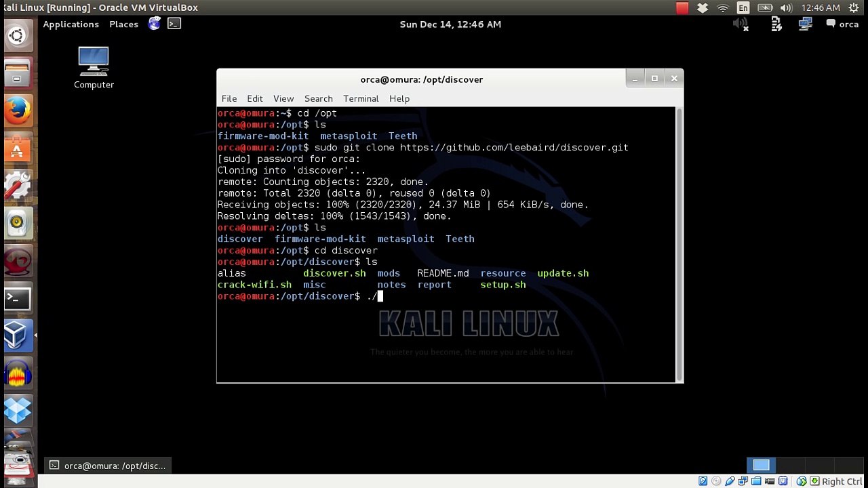Select the first workspace in switcher
Viewport: 868px width, 488px height.
[x=761, y=465]
